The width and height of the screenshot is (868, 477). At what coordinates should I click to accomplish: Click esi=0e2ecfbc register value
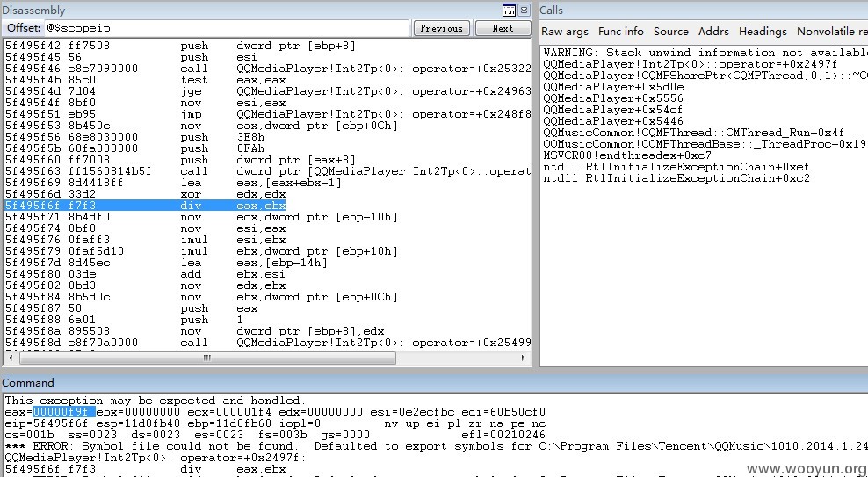[x=412, y=412]
